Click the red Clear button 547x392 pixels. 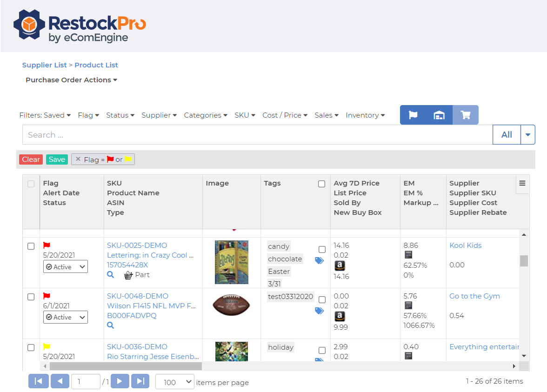tap(31, 159)
